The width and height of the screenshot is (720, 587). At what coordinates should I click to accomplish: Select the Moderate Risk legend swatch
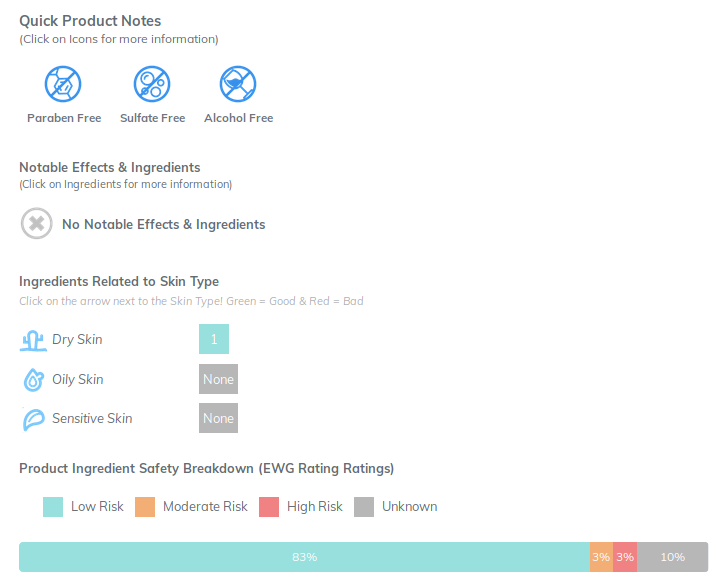(145, 507)
